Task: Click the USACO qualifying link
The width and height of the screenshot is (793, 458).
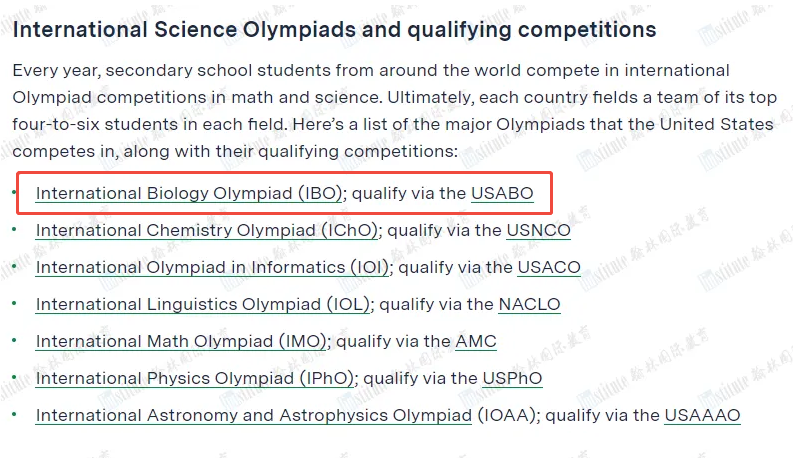Action: pos(549,267)
